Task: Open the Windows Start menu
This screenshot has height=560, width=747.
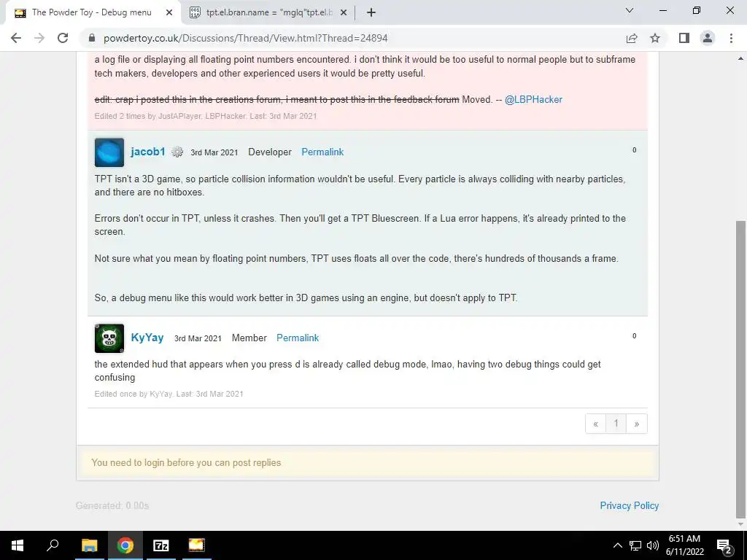Action: click(18, 545)
